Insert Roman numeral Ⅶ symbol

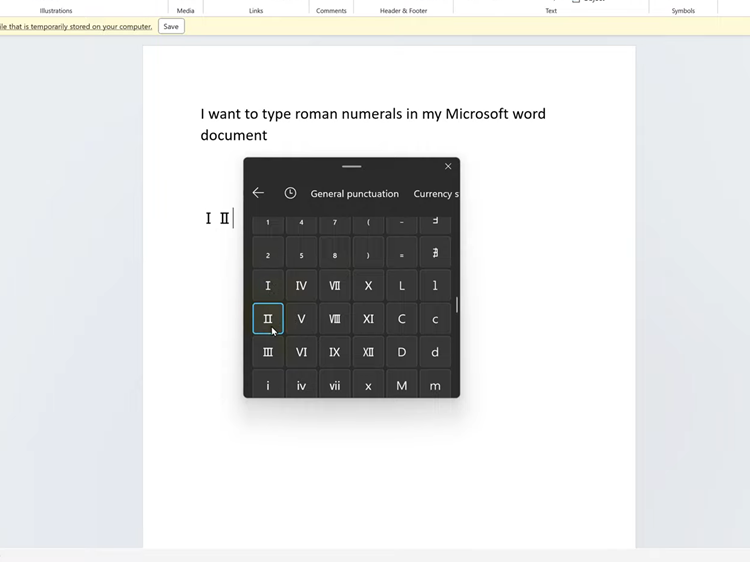335,286
